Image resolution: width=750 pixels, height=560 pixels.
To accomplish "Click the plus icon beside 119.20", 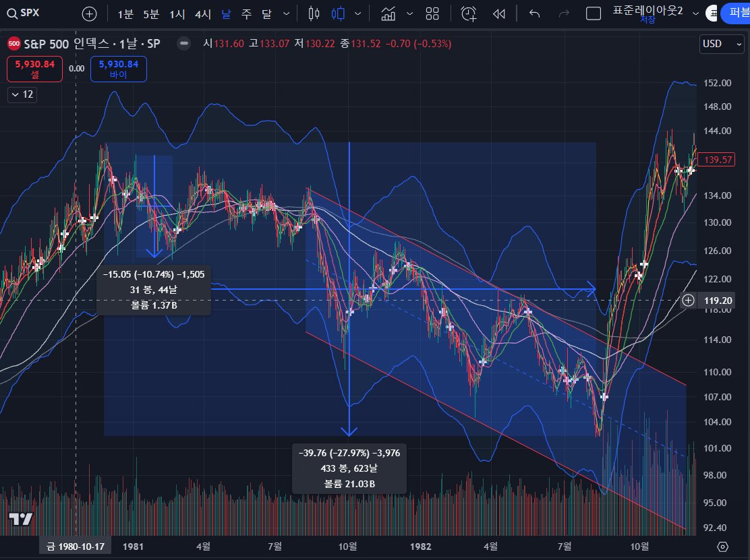I will (688, 300).
